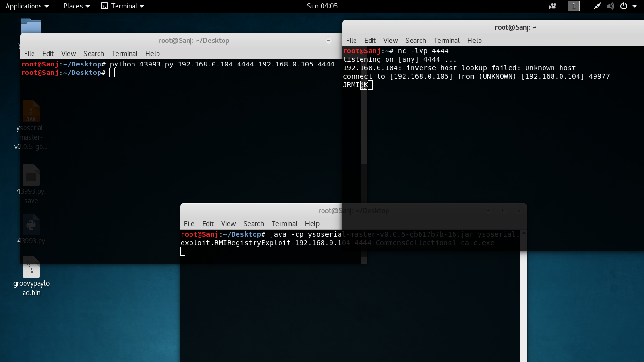Click the "java -cp ysoserial" command text
Screen dimensions: 644x362
tap(395, 234)
